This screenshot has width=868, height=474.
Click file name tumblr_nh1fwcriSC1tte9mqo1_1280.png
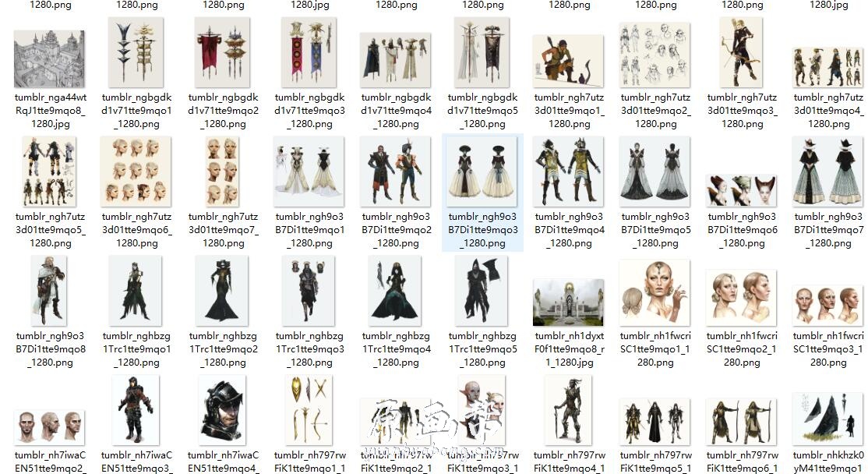pos(655,348)
